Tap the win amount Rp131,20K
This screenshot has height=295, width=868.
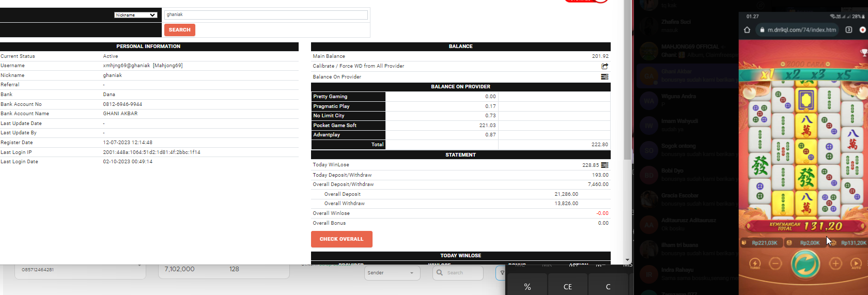click(849, 243)
